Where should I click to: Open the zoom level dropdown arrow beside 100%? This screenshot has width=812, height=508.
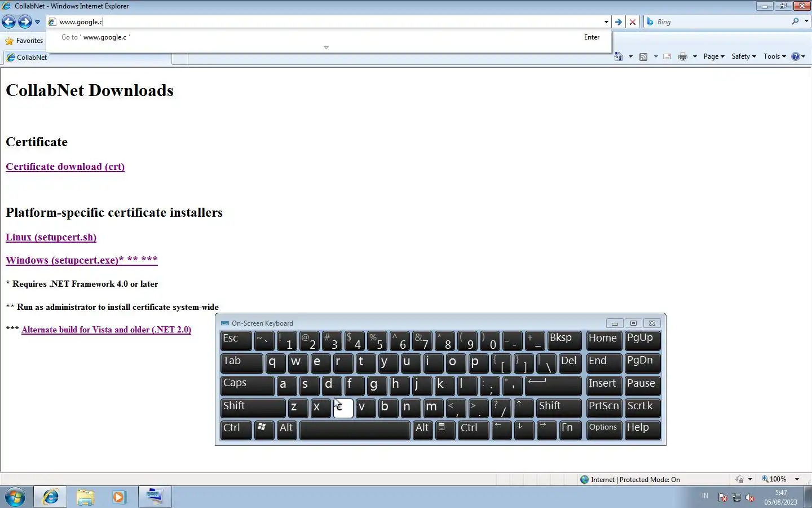pyautogui.click(x=797, y=479)
